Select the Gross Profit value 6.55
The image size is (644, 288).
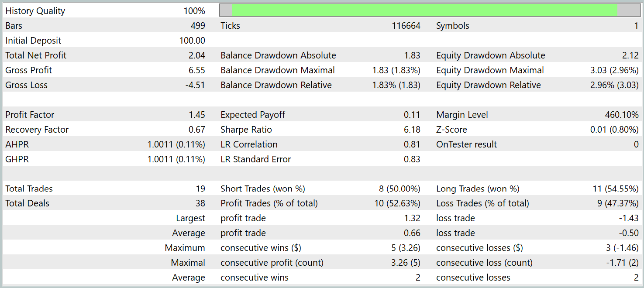197,70
